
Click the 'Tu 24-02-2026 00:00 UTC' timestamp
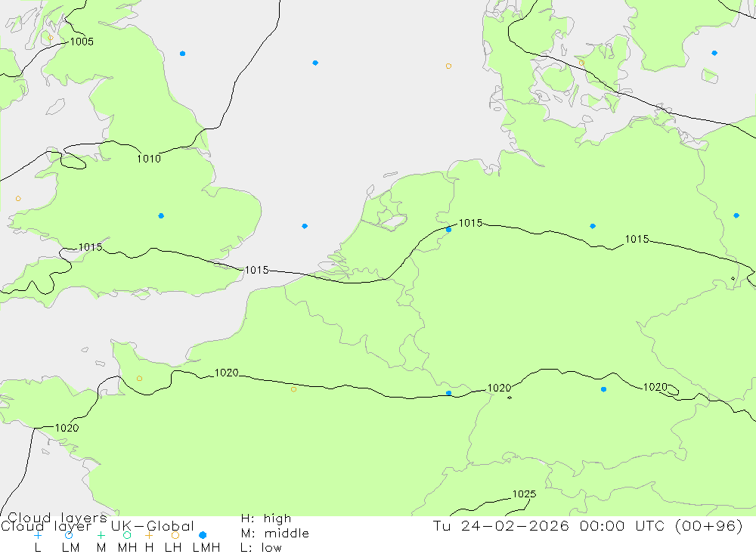point(551,525)
